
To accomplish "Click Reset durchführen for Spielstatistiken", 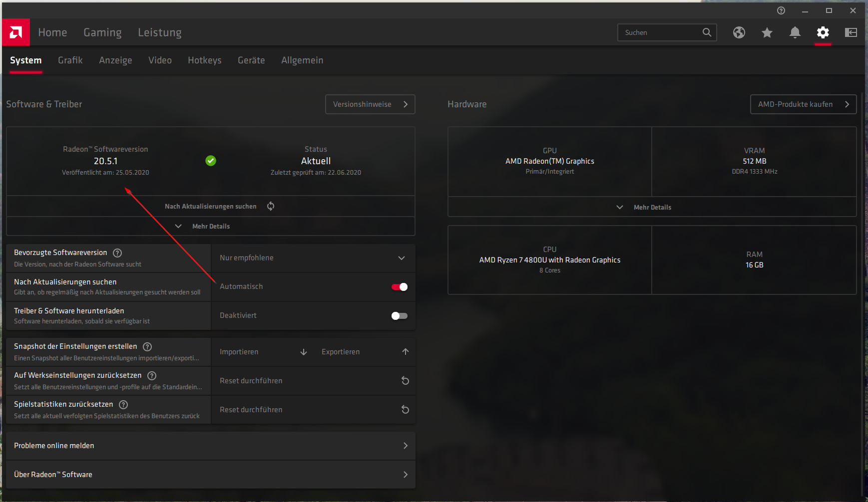I will point(313,410).
